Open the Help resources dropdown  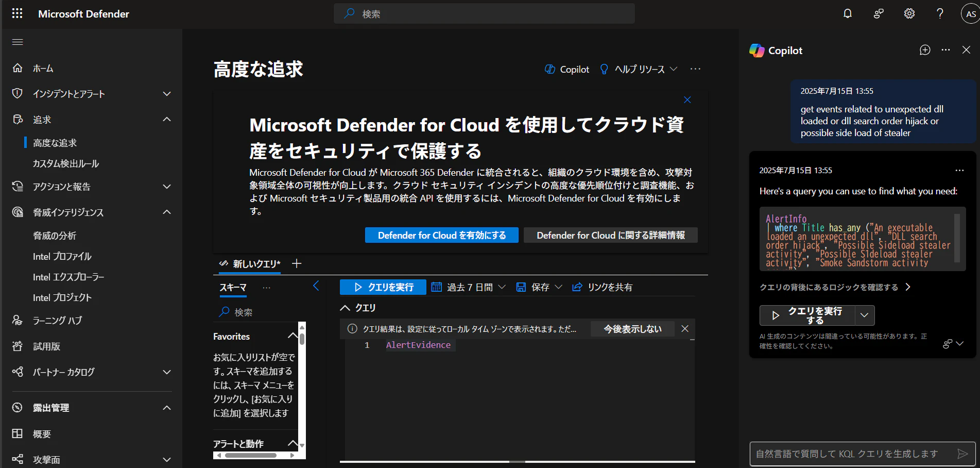coord(639,69)
